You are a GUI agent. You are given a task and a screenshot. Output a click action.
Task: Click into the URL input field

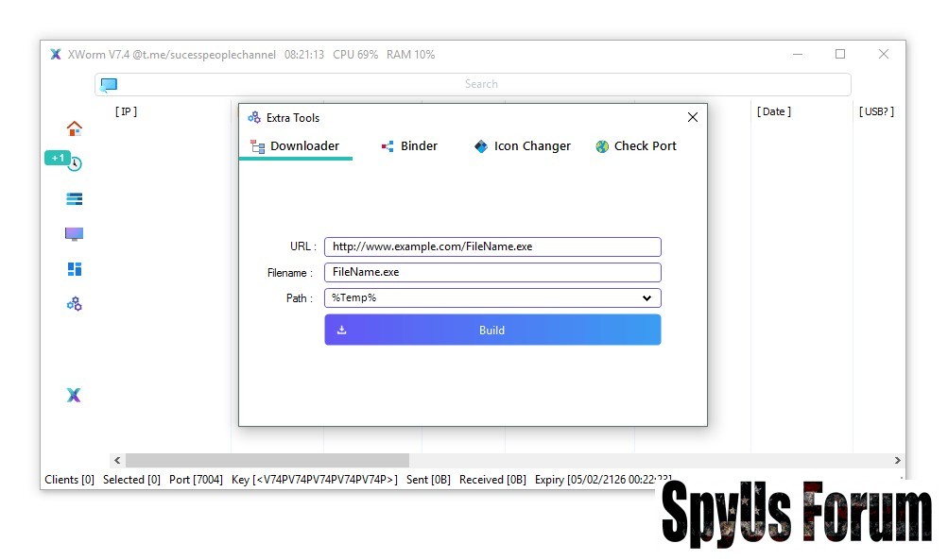pos(492,247)
